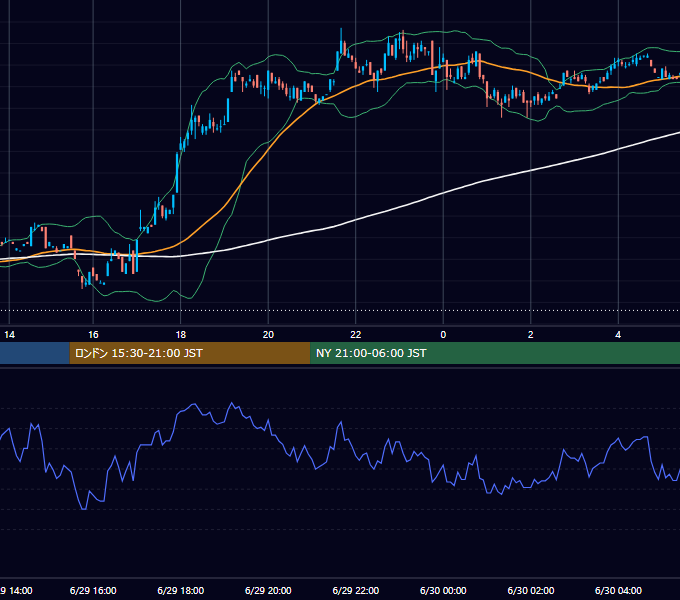The width and height of the screenshot is (680, 600).
Task: Click the blue session bar before ロンドン
Action: pyautogui.click(x=35, y=353)
